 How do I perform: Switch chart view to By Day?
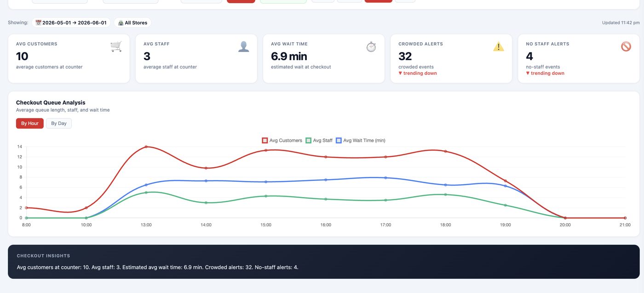[x=59, y=124]
